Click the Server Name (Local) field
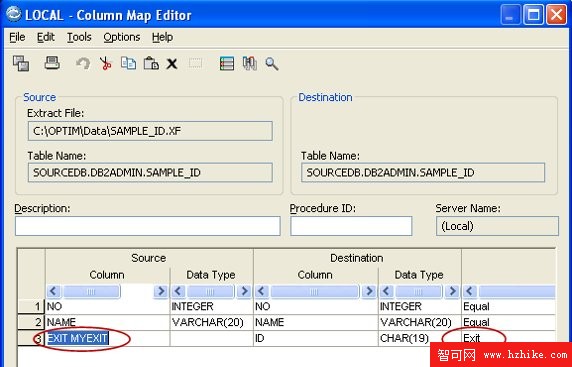 (497, 226)
